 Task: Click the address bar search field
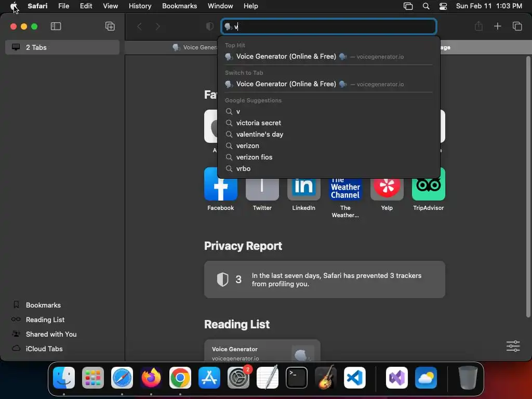pyautogui.click(x=329, y=26)
